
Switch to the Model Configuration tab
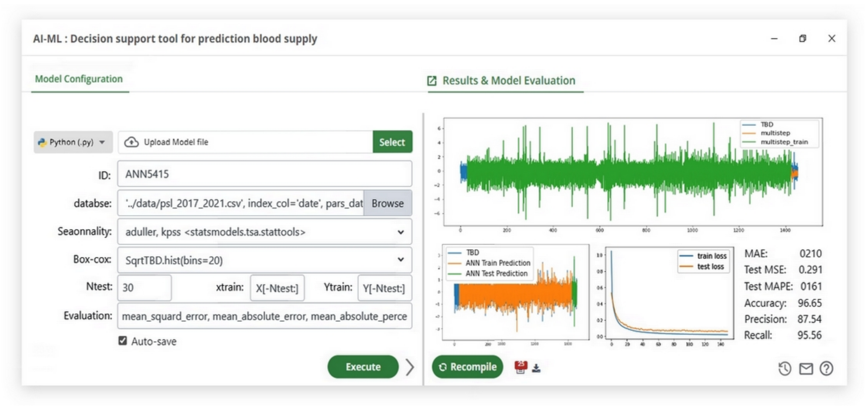79,79
